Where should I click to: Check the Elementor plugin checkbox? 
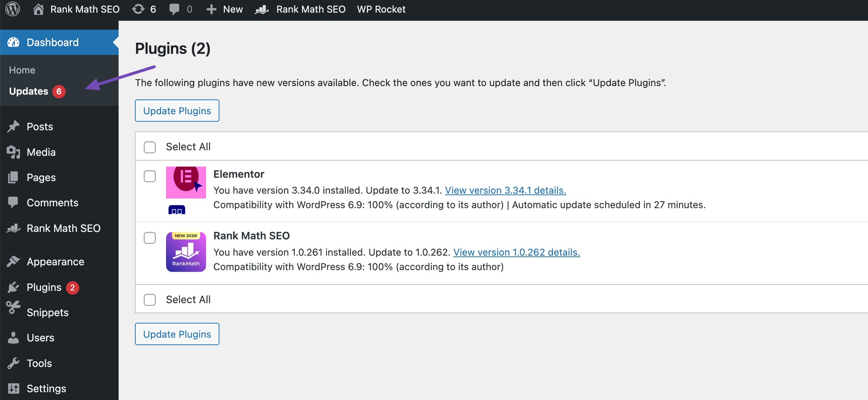150,177
